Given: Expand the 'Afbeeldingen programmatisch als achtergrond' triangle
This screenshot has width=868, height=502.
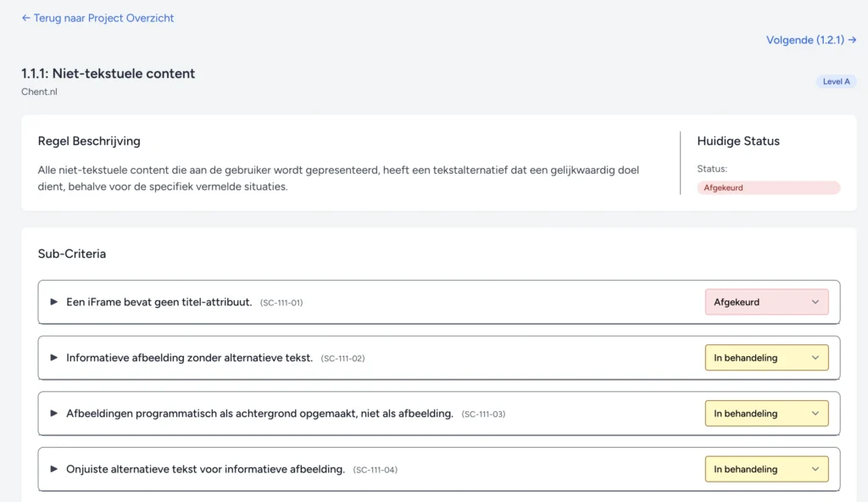Looking at the screenshot, I should click(54, 414).
